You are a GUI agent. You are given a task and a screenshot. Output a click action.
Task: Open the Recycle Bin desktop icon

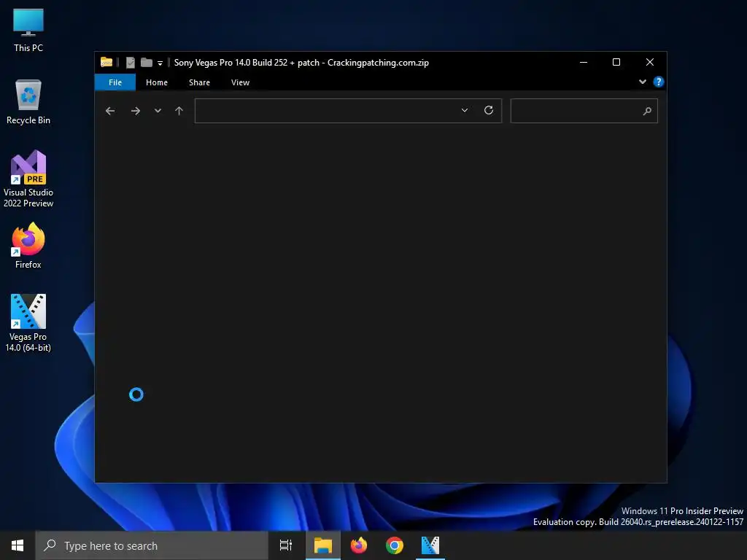click(28, 102)
